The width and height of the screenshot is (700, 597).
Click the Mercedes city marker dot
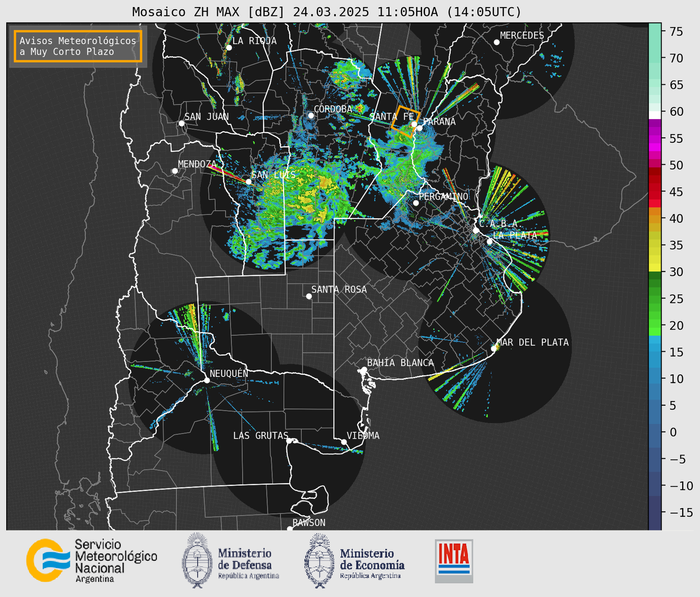point(497,42)
